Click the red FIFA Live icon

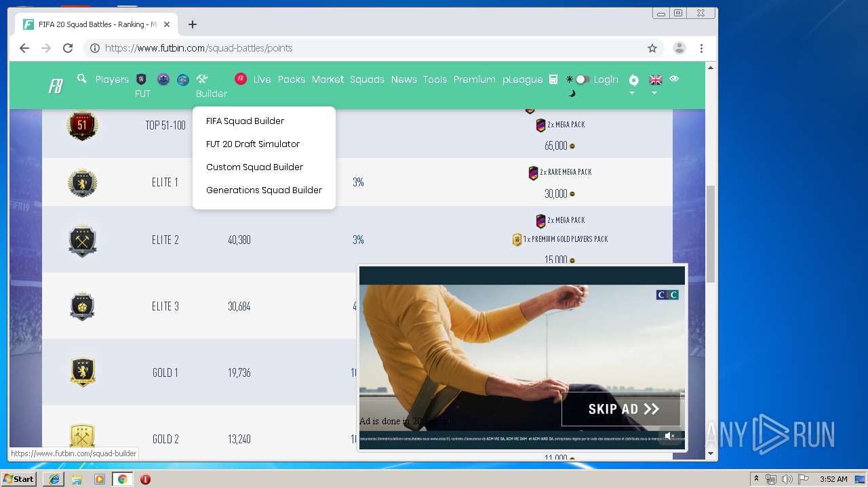tap(241, 79)
